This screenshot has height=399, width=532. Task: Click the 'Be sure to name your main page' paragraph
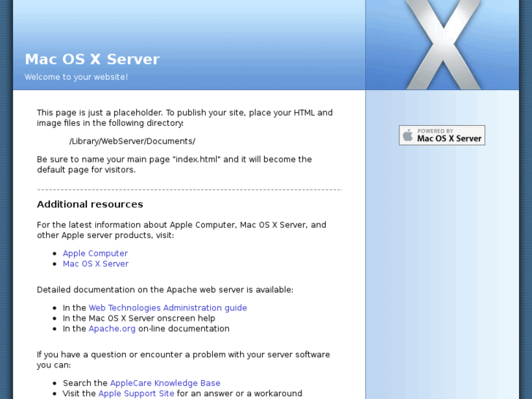click(x=174, y=164)
